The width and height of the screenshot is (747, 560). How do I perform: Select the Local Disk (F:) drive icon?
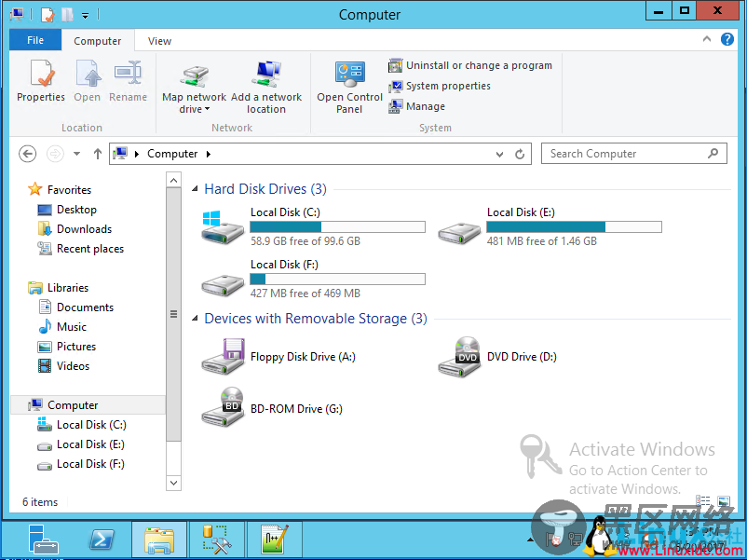pos(223,284)
